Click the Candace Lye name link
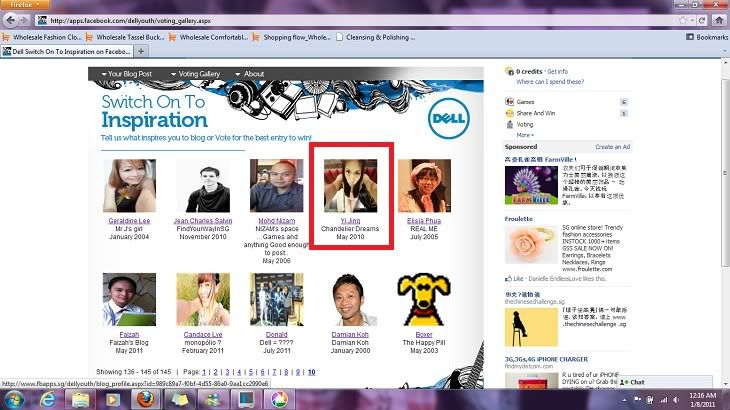The width and height of the screenshot is (730, 410). pos(203,335)
